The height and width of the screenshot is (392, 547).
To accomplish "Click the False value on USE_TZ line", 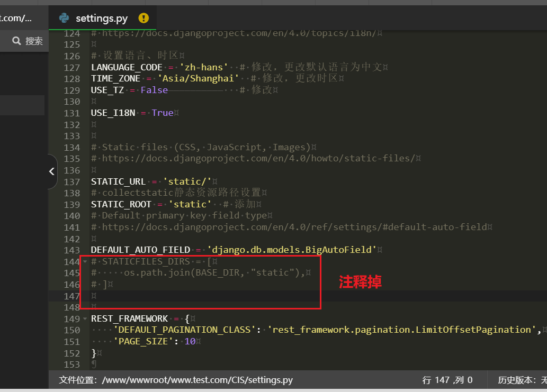I will pos(154,90).
